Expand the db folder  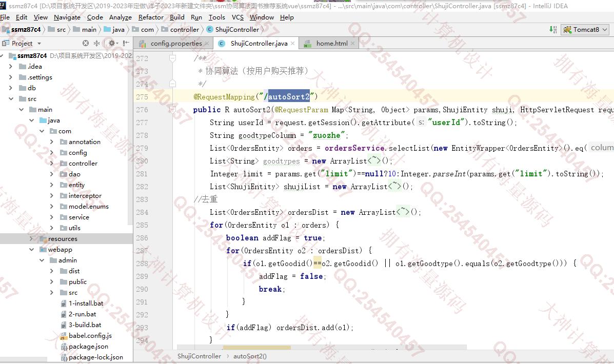coord(11,88)
